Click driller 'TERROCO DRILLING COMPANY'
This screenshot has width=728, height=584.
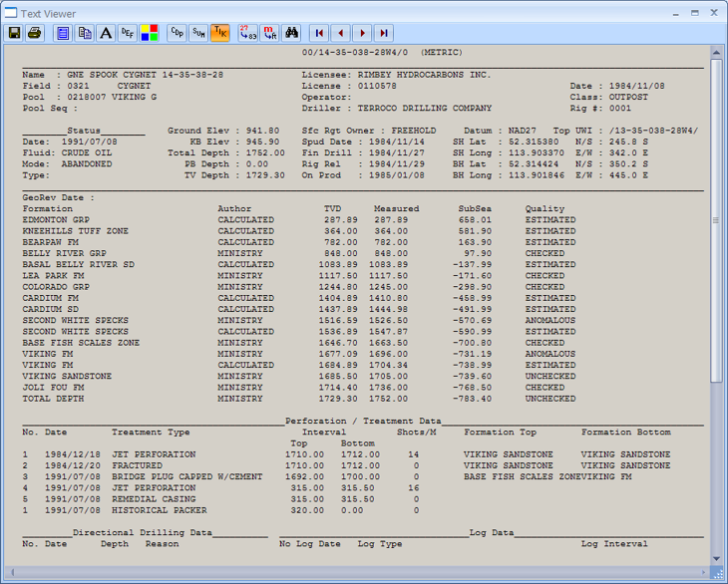(425, 108)
